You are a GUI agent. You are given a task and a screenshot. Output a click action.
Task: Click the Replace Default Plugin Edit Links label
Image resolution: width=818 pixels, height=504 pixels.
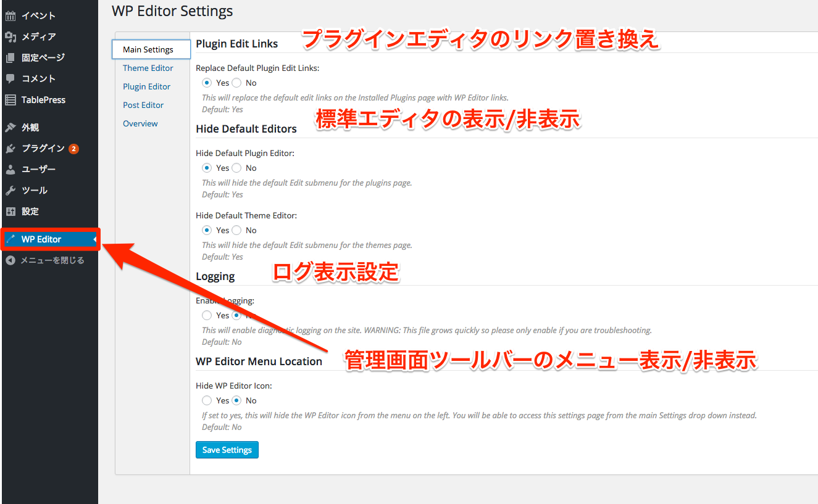pyautogui.click(x=257, y=68)
